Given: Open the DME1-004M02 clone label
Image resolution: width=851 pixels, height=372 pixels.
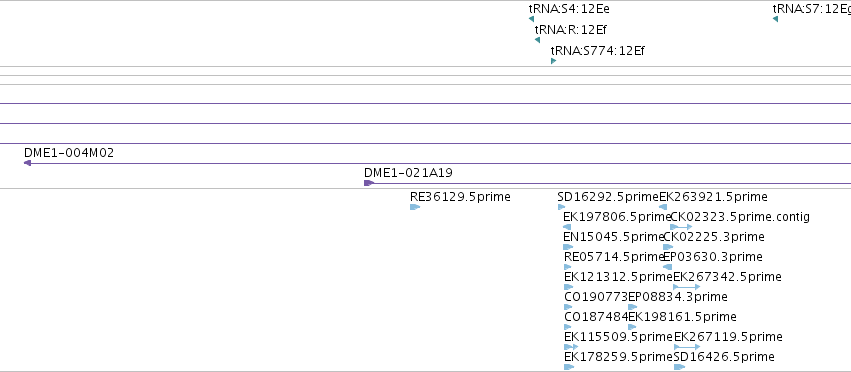Looking at the screenshot, I should tap(69, 153).
